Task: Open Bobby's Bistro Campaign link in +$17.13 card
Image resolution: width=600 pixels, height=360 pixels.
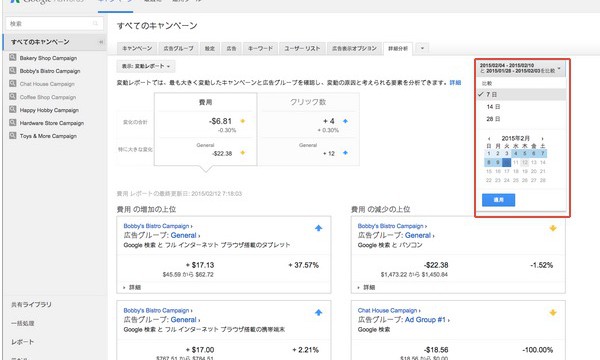Action: click(156, 226)
